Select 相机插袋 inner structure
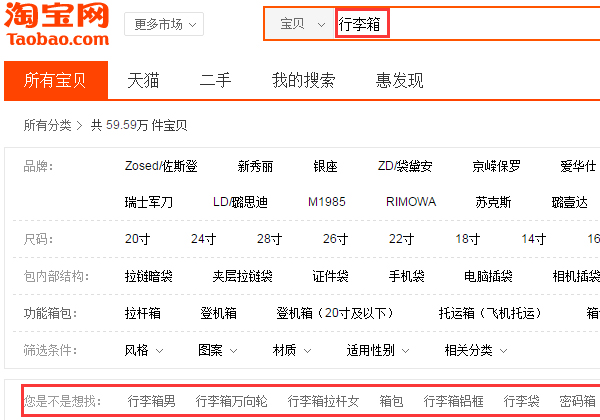 tap(576, 276)
